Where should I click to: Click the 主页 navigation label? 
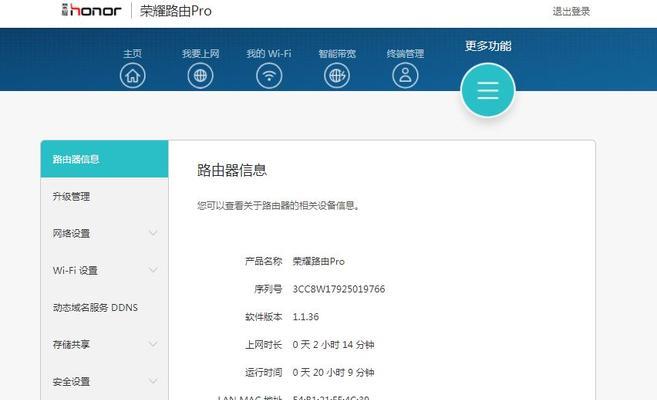point(133,54)
